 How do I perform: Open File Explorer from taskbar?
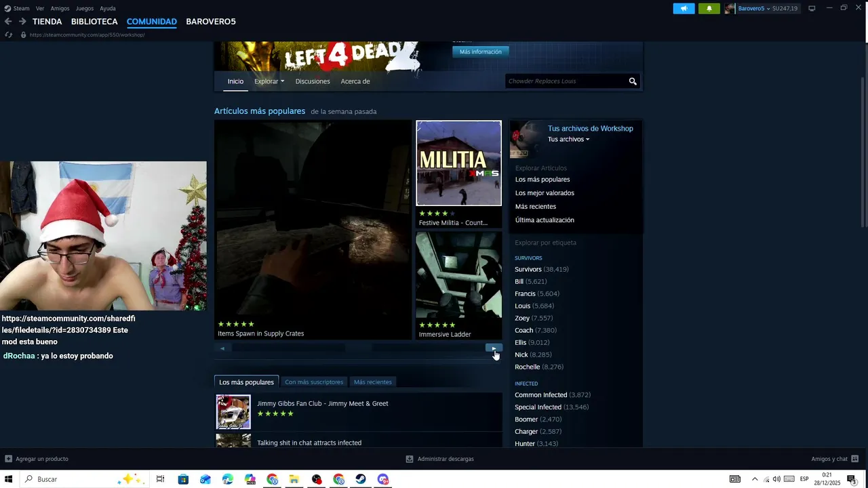pyautogui.click(x=294, y=479)
